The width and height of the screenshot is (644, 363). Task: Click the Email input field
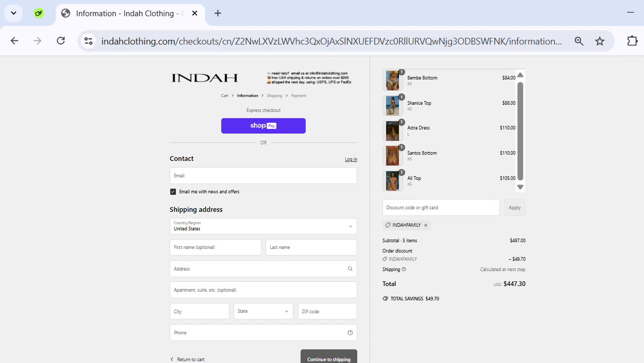tap(263, 175)
